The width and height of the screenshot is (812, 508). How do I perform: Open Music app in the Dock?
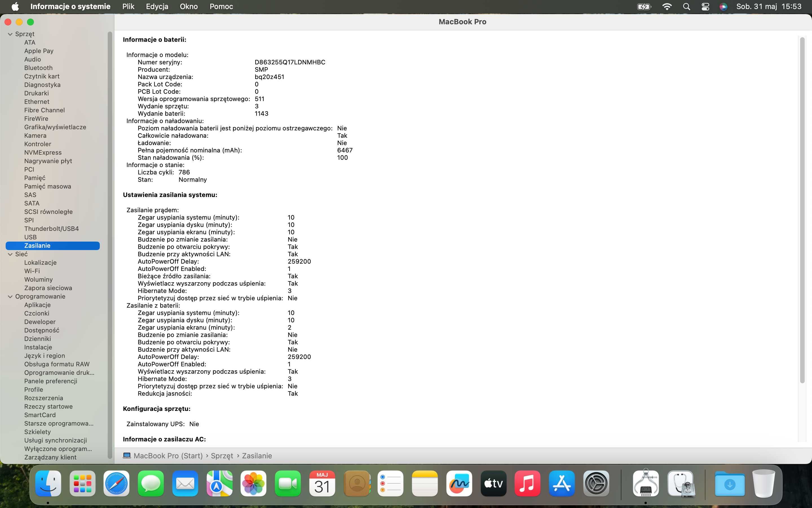[528, 483]
